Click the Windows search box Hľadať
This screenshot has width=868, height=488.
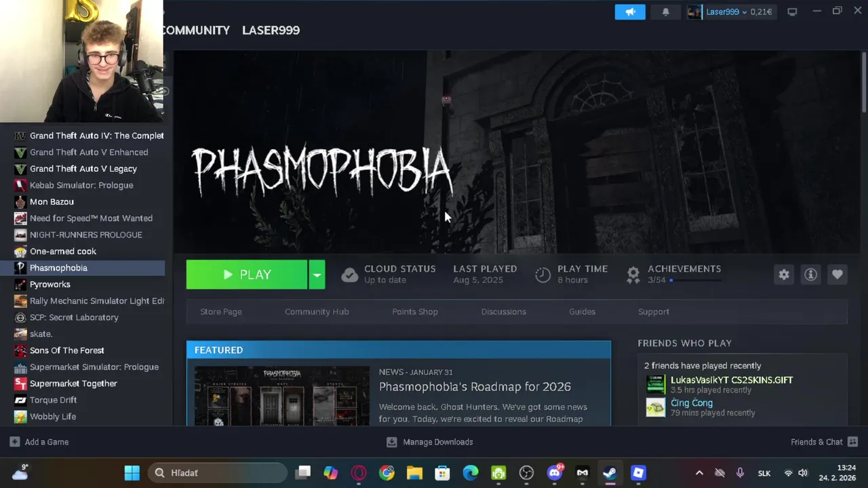pyautogui.click(x=217, y=472)
